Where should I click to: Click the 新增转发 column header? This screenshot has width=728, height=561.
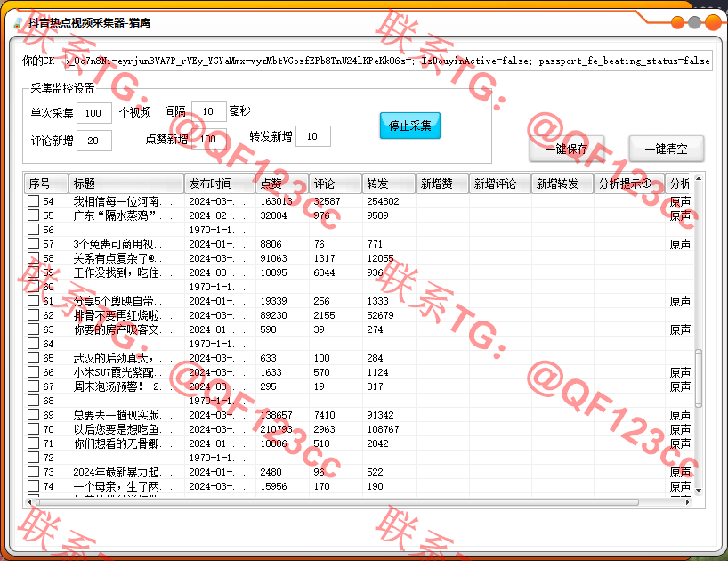562,183
